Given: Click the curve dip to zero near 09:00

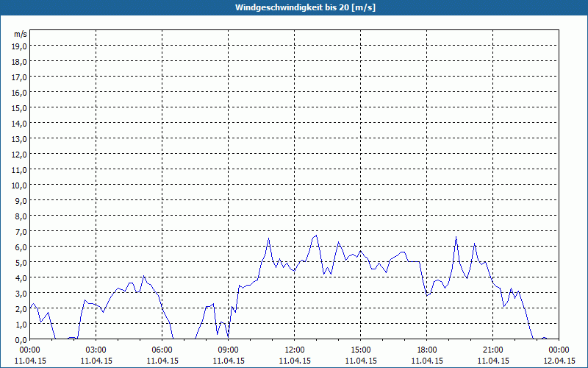Looking at the screenshot, I should 229,336.
